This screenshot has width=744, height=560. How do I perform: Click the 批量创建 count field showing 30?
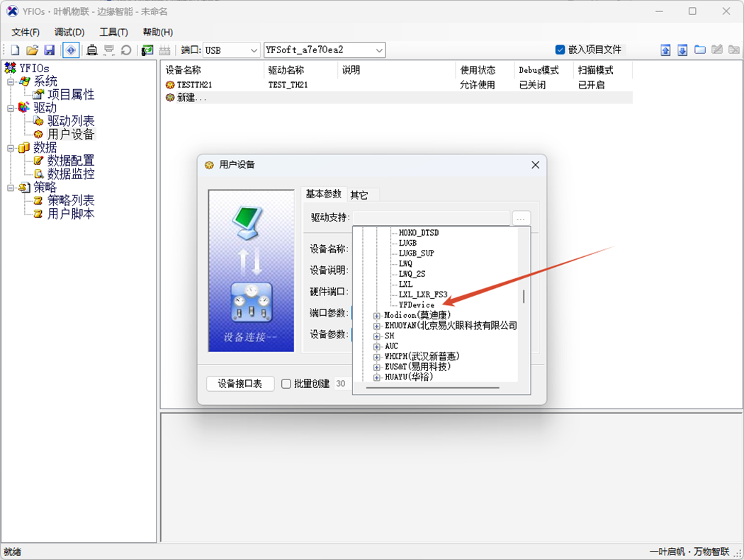point(342,384)
